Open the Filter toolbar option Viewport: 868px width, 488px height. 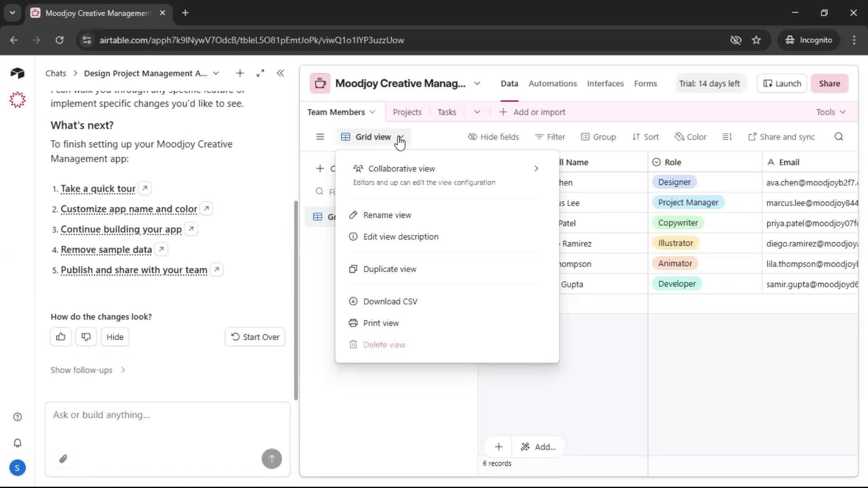click(x=550, y=137)
